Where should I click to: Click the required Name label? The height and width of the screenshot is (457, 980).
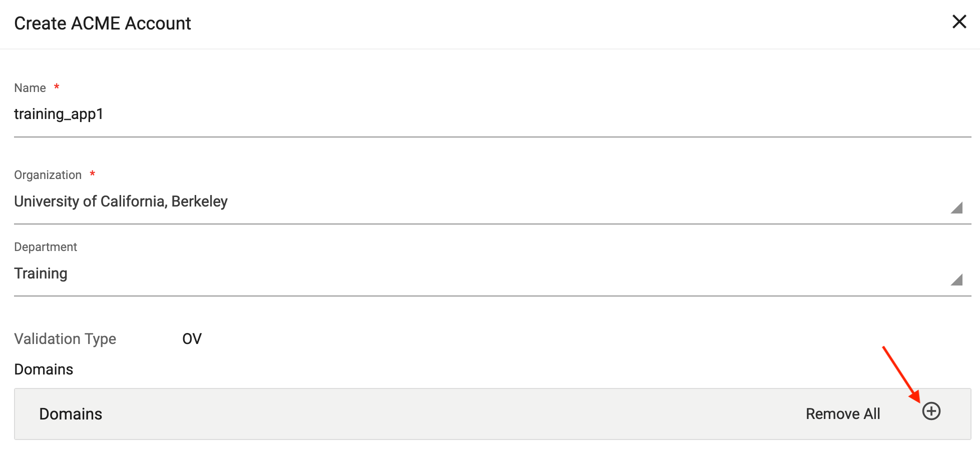(30, 87)
